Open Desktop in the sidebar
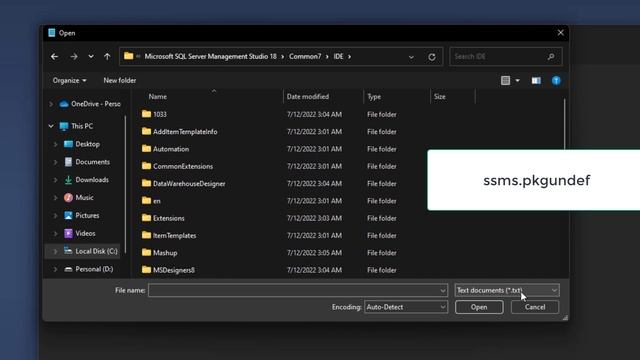The image size is (640, 360). pyautogui.click(x=82, y=144)
